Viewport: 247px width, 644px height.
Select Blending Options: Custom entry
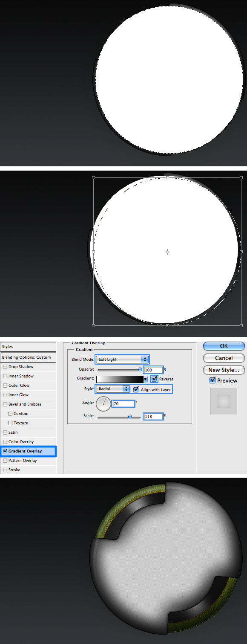tap(28, 357)
